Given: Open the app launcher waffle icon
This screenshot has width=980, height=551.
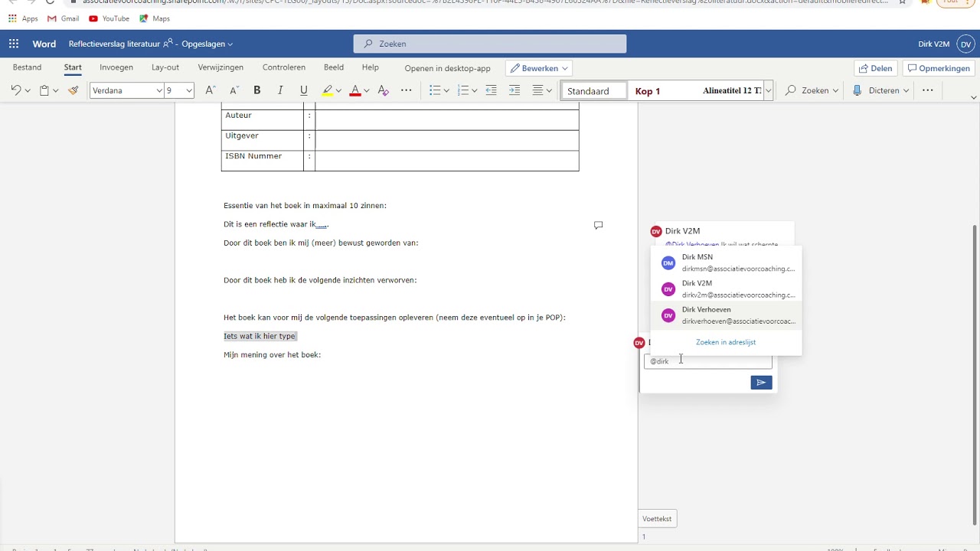Looking at the screenshot, I should [14, 44].
